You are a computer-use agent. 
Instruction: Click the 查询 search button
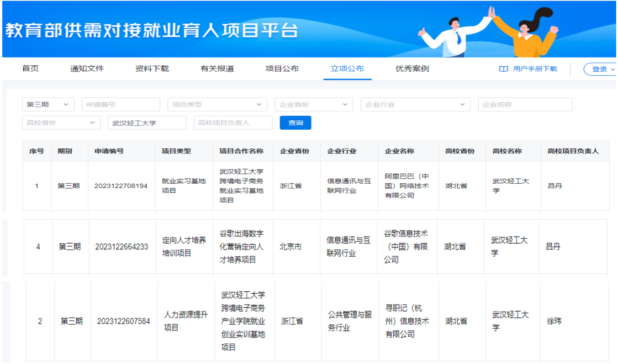295,123
